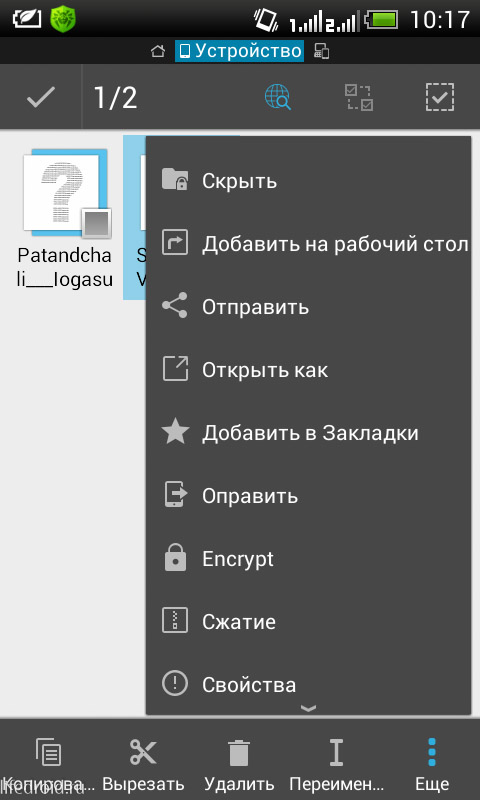Tap the home icon in path bar
The height and width of the screenshot is (800, 480).
tap(158, 51)
